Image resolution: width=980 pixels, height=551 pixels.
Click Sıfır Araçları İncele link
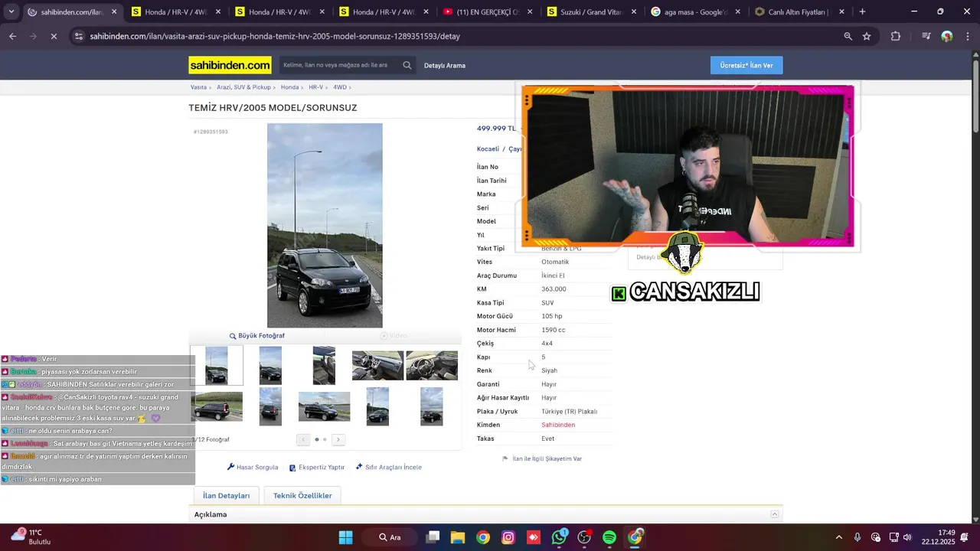[389, 467]
